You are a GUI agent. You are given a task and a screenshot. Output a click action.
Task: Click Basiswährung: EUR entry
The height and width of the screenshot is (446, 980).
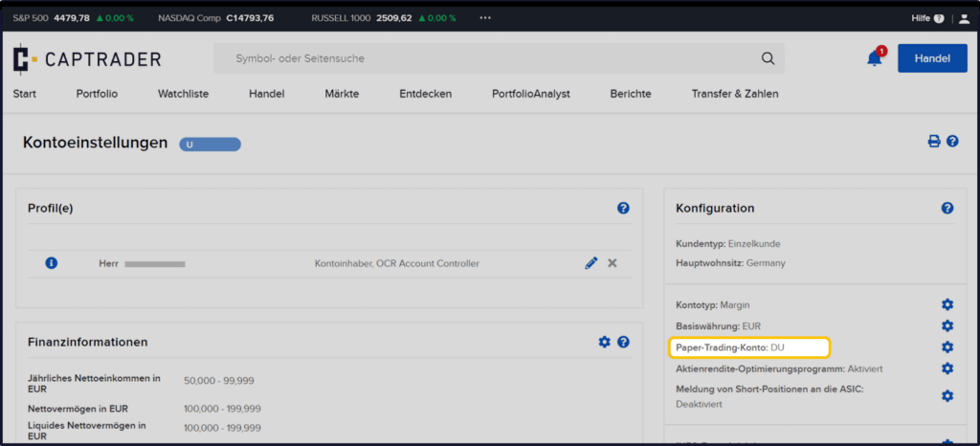click(718, 326)
